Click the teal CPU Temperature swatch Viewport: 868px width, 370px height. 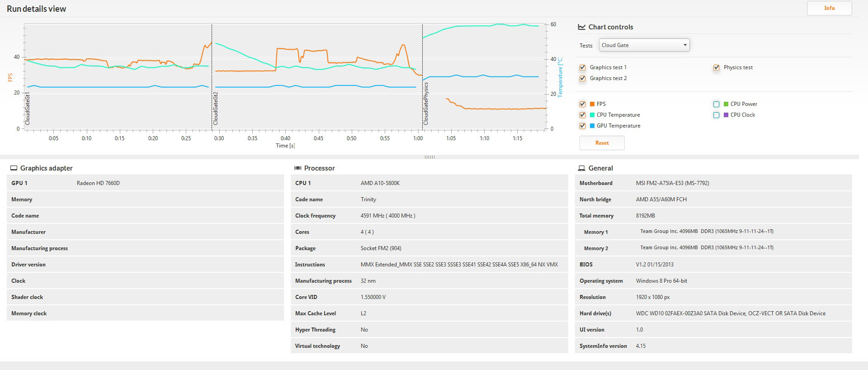[x=592, y=115]
